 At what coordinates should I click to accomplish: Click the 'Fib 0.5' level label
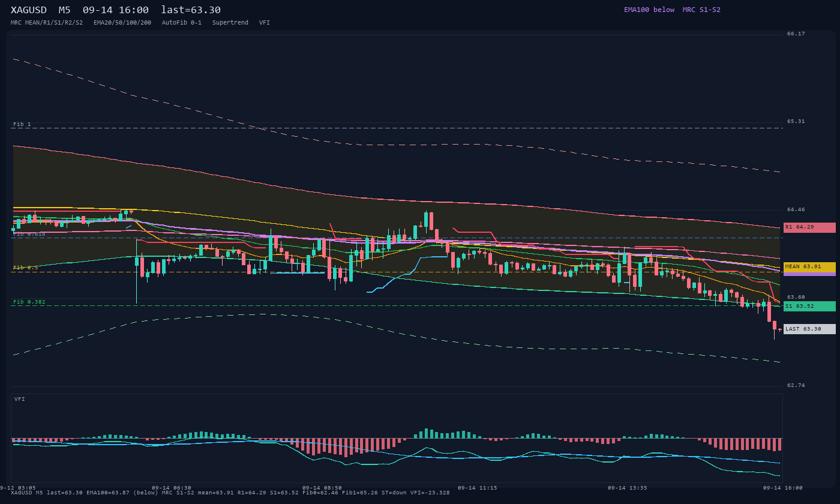click(26, 268)
